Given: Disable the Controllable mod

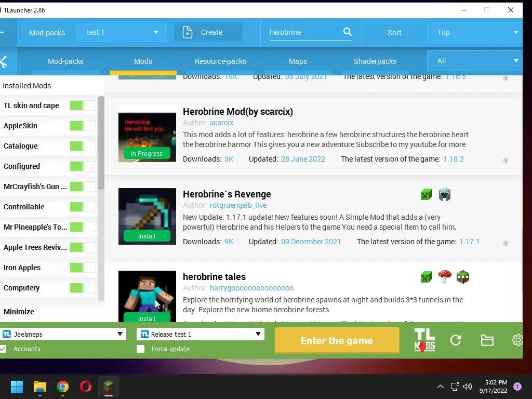Looking at the screenshot, I should [x=83, y=207].
